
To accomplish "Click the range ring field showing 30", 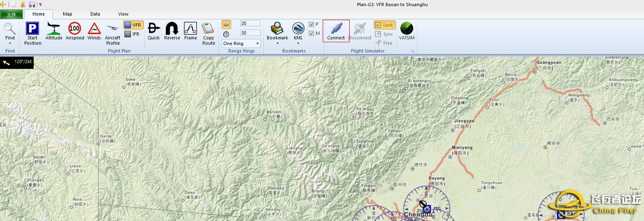I will tap(250, 33).
